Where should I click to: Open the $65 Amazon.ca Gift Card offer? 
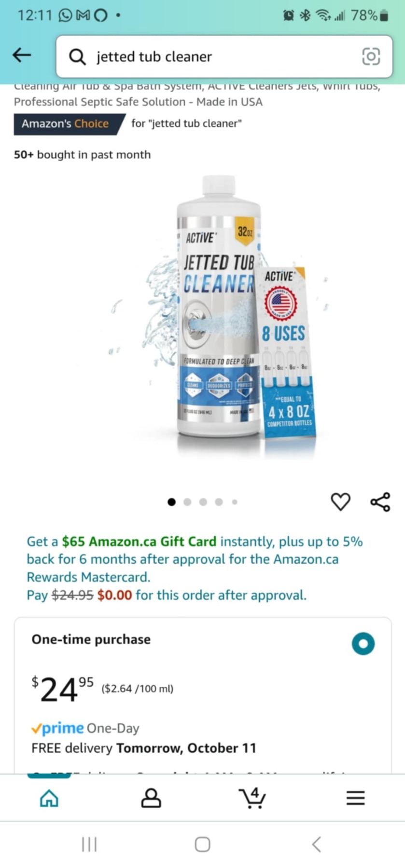(x=140, y=542)
